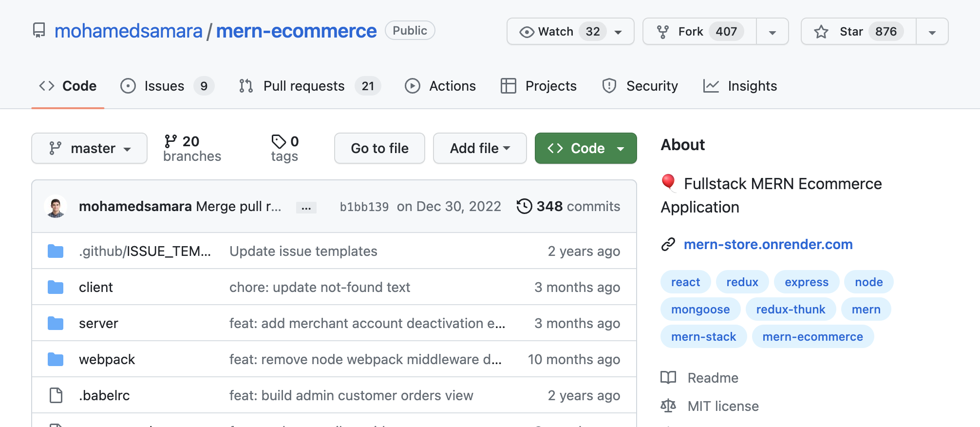The height and width of the screenshot is (427, 980).
Task: Open the Insights tab
Action: pos(740,86)
